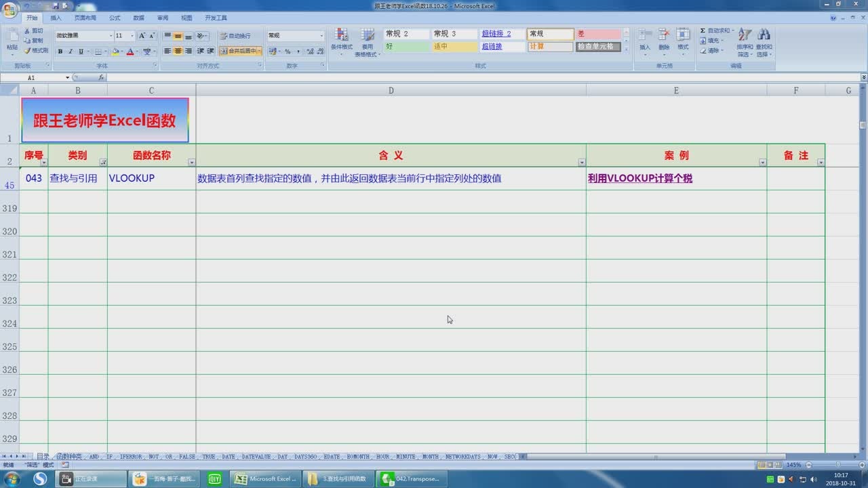Increase decimal places
868x488 pixels.
[x=310, y=52]
